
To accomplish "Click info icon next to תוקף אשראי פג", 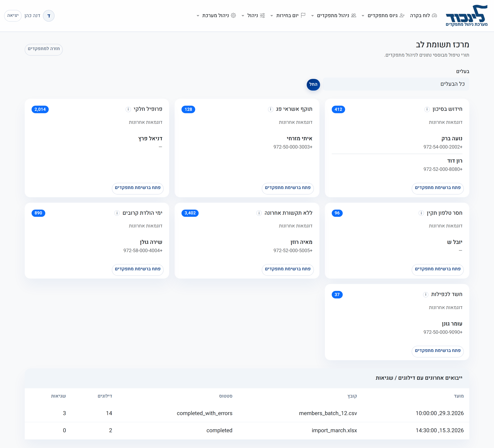I will pyautogui.click(x=270, y=109).
